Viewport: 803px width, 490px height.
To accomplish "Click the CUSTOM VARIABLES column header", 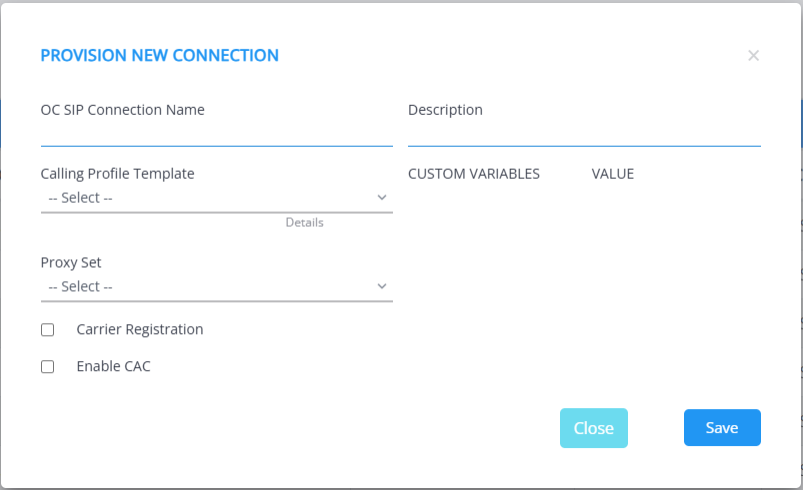I will click(474, 174).
